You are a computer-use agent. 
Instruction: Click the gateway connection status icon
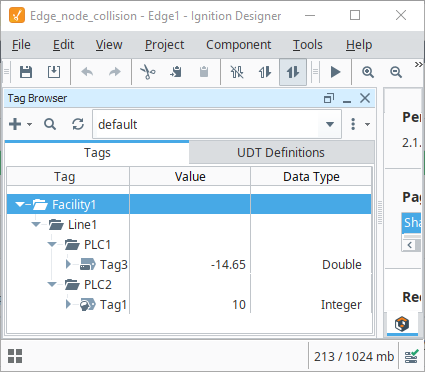point(412,357)
